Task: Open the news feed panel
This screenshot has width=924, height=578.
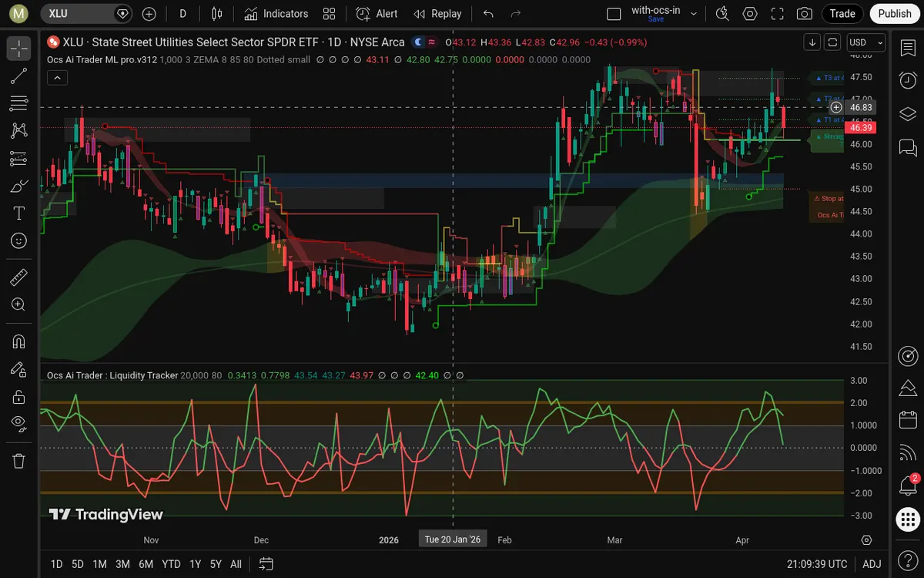Action: coord(908,453)
